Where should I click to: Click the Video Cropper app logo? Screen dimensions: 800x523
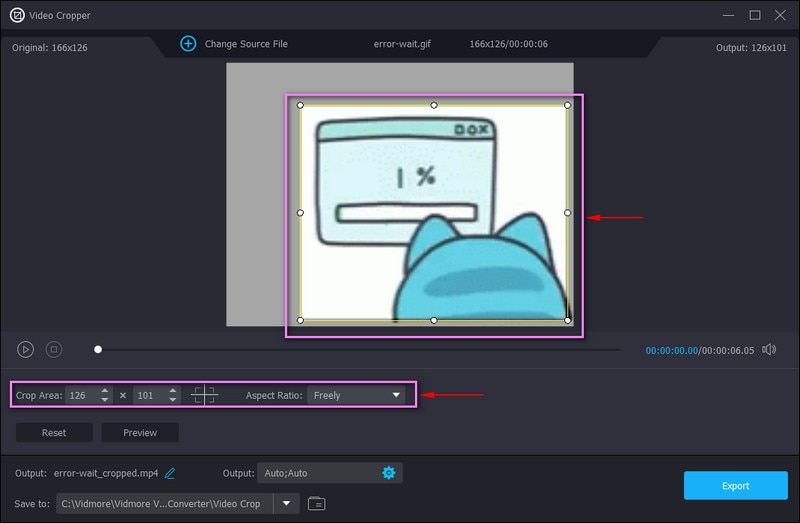pyautogui.click(x=17, y=15)
